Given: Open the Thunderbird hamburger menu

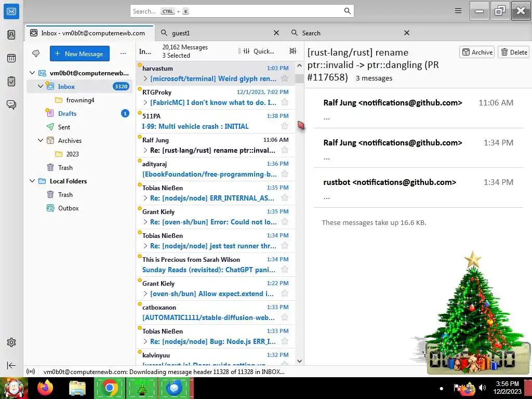Looking at the screenshot, I should (x=458, y=11).
